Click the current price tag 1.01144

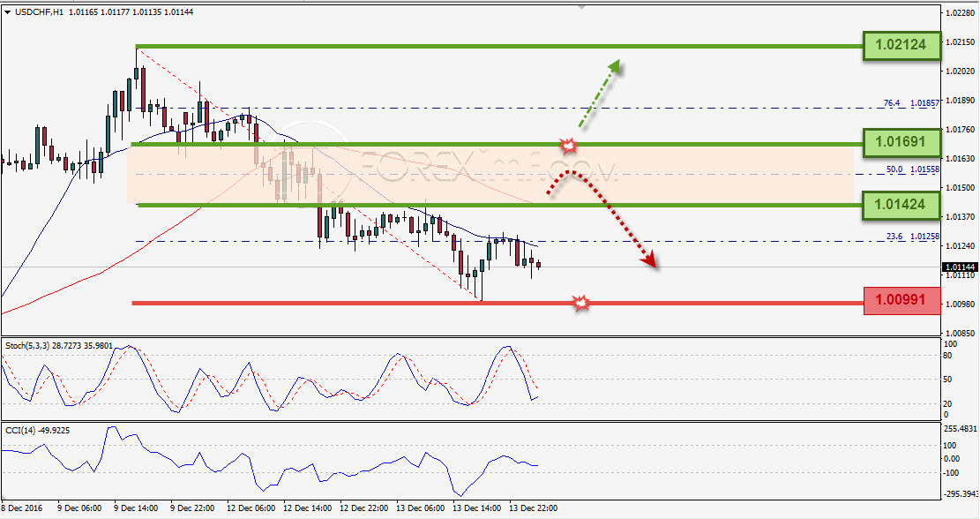click(961, 267)
